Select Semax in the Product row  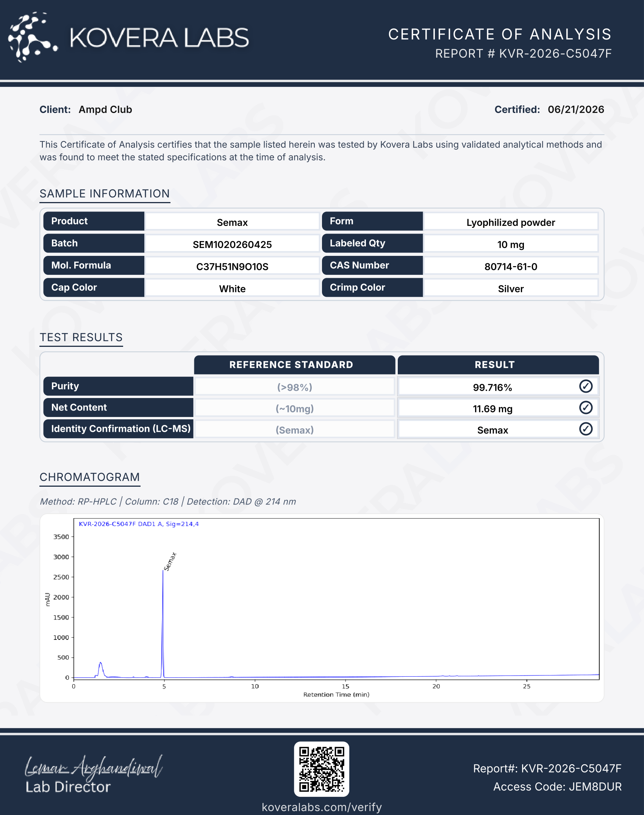(x=232, y=223)
